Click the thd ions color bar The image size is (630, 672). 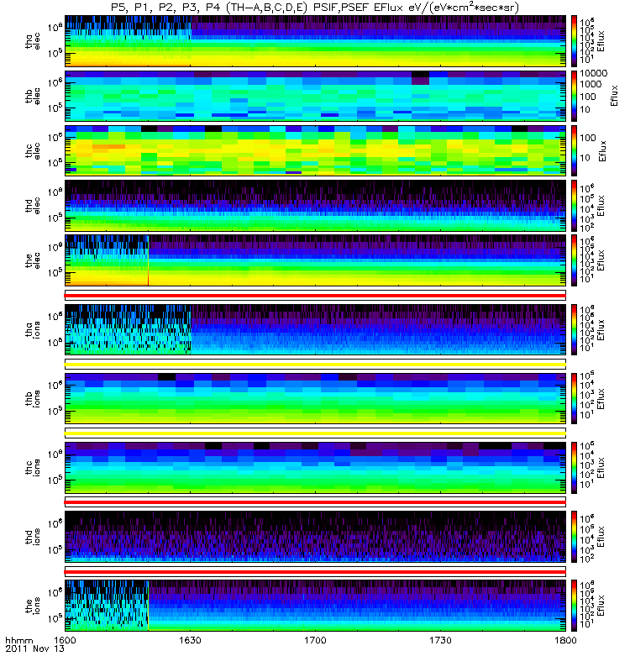[x=574, y=537]
